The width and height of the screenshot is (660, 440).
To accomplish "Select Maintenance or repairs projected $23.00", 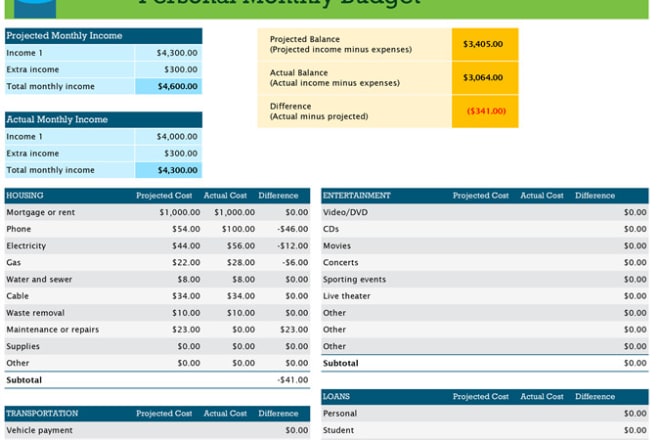I will pyautogui.click(x=186, y=330).
